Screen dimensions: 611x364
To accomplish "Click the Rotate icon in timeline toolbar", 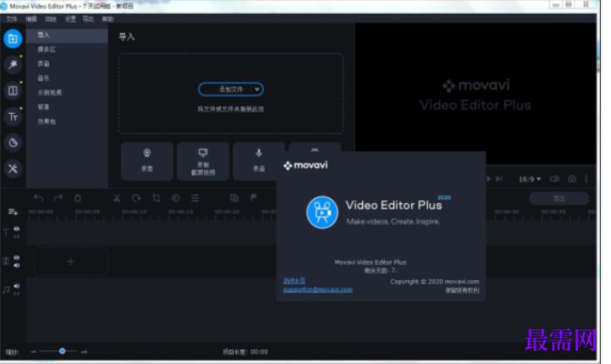I will pos(136,198).
